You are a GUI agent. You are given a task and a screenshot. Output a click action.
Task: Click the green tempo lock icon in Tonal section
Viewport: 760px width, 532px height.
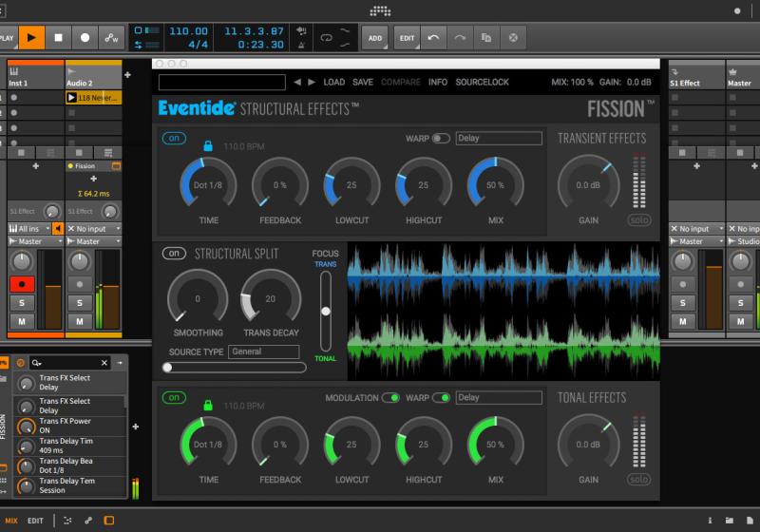coord(208,405)
